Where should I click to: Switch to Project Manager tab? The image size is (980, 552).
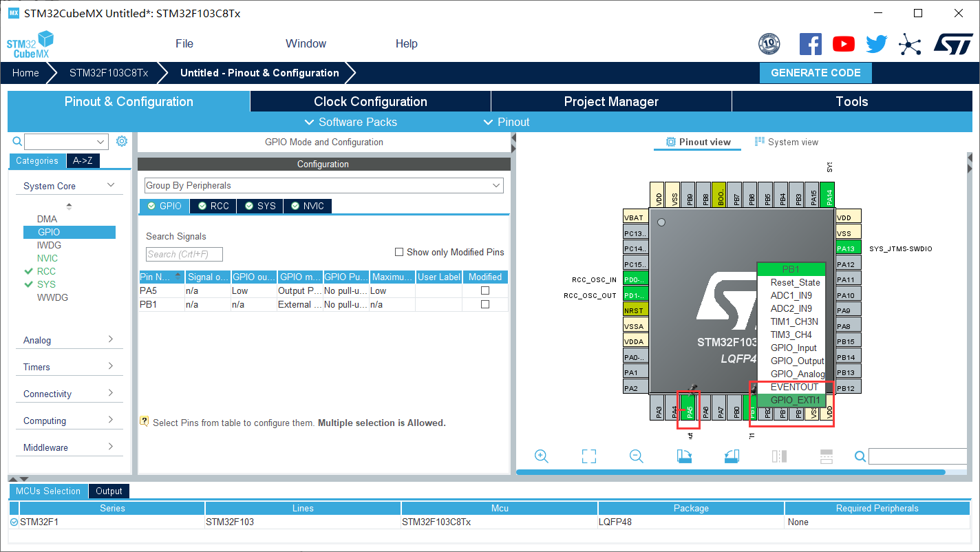[x=611, y=101]
